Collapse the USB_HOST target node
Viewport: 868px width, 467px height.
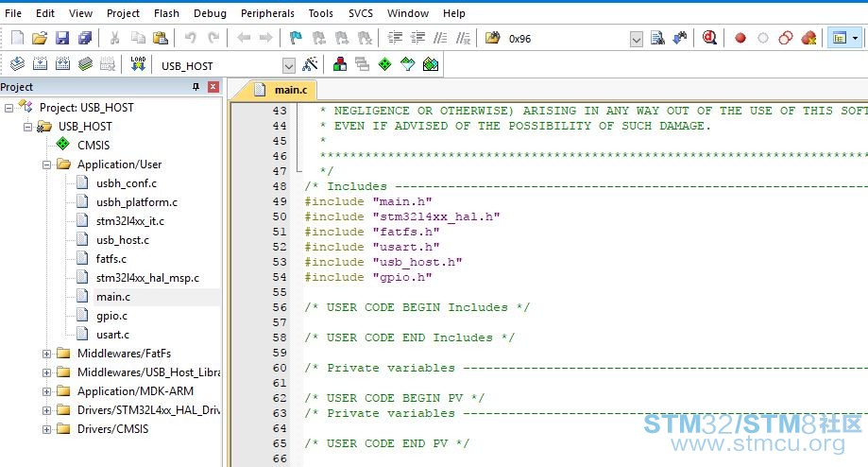(27, 127)
